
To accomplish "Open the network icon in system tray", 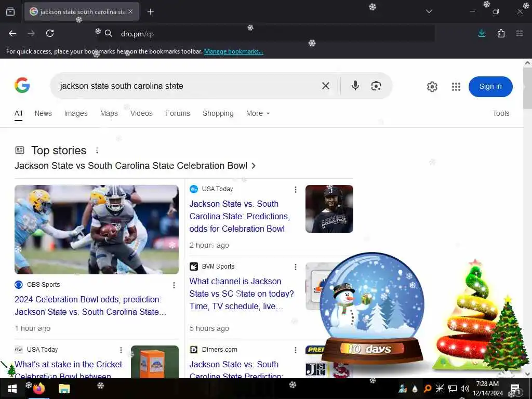I will [x=453, y=389].
